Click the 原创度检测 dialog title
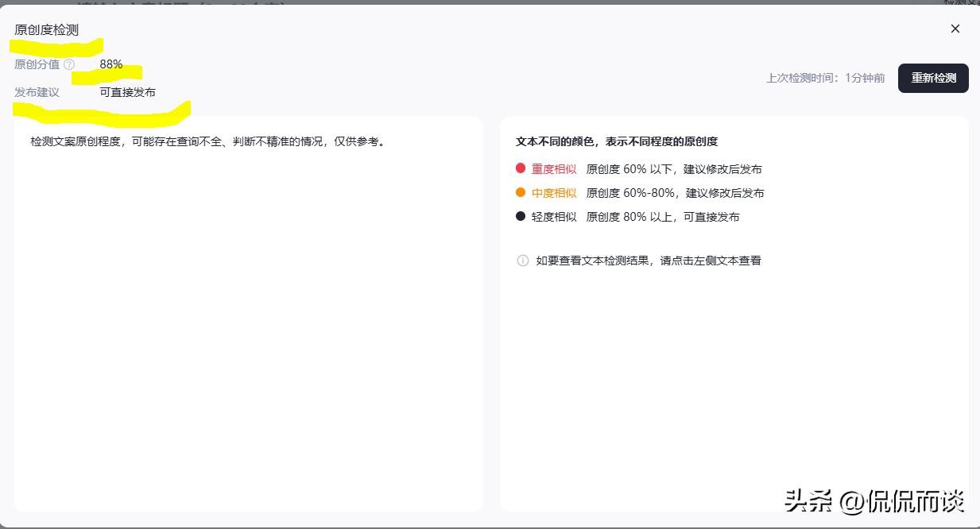 [x=46, y=29]
